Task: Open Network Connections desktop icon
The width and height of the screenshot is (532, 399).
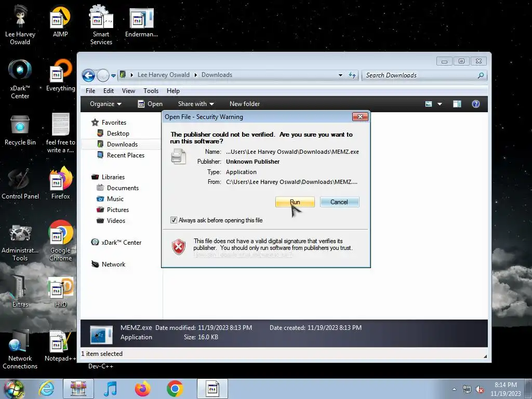Action: coord(20,350)
